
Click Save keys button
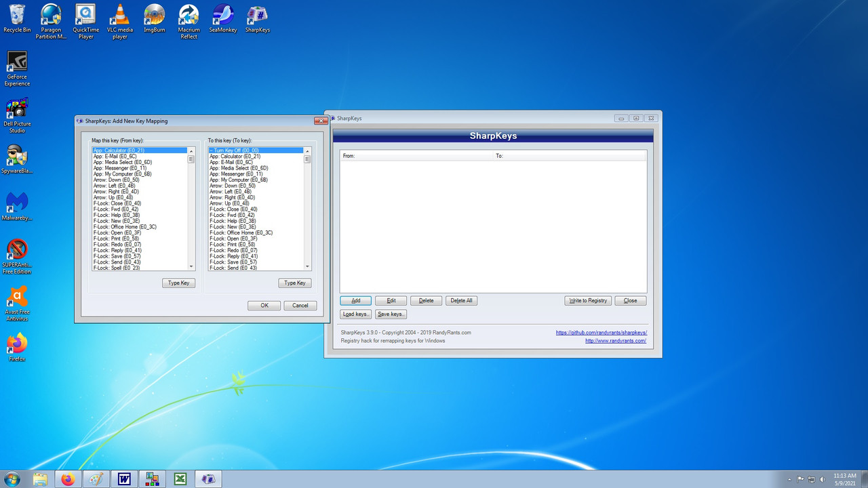[x=391, y=314]
